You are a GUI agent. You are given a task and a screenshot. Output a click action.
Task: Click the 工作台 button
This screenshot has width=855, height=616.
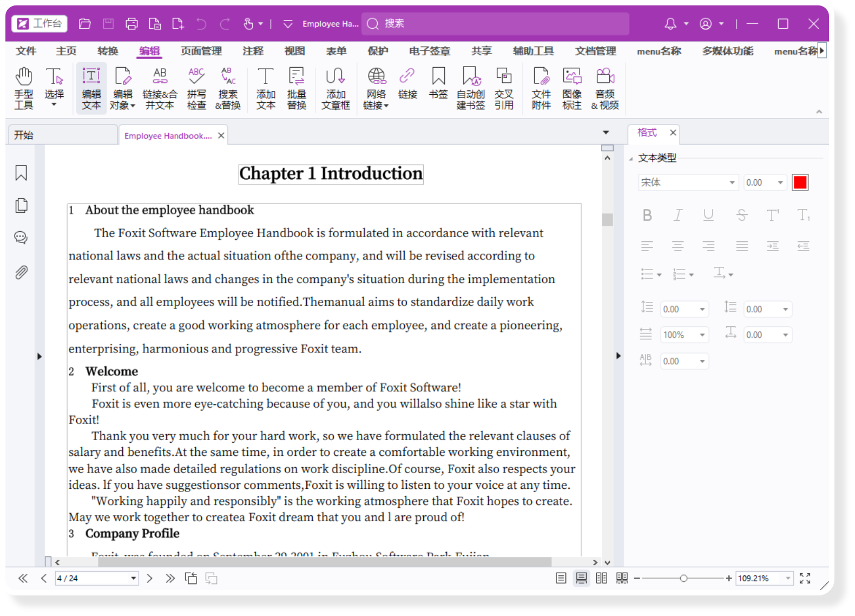click(x=40, y=23)
